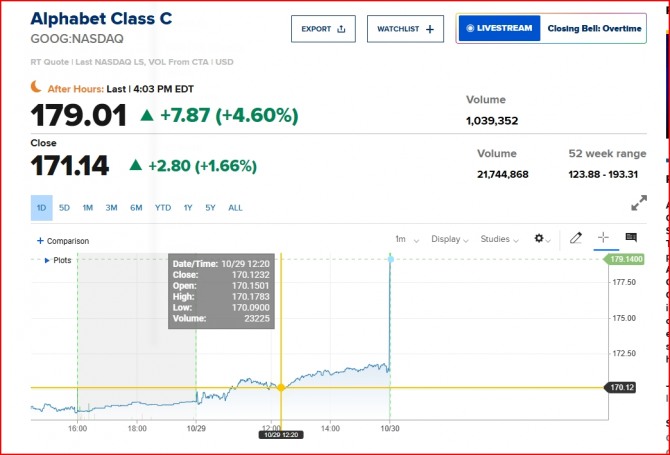Open the Display dropdown menu

point(450,239)
